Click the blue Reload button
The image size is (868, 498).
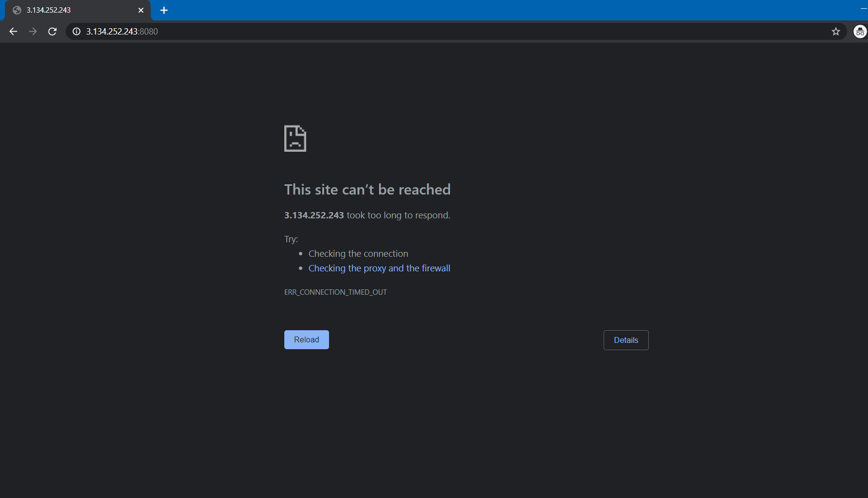coord(307,339)
